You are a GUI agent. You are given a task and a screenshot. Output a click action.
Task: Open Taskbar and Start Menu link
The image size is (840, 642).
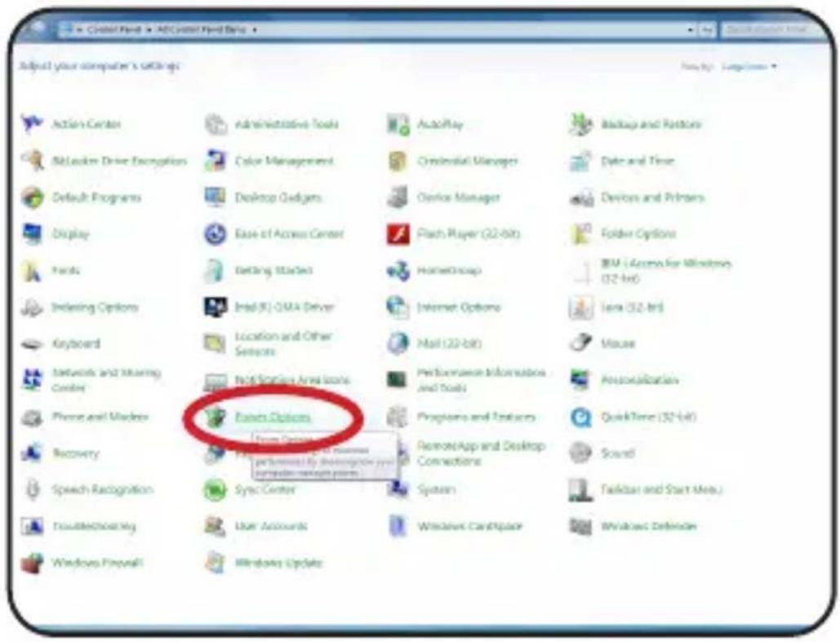pyautogui.click(x=661, y=489)
